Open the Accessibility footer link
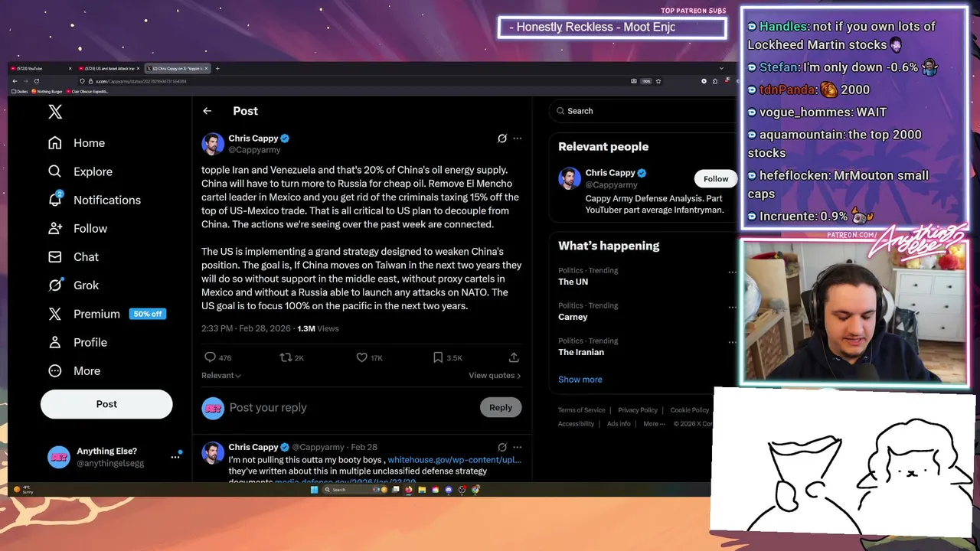980x551 pixels. 576,424
